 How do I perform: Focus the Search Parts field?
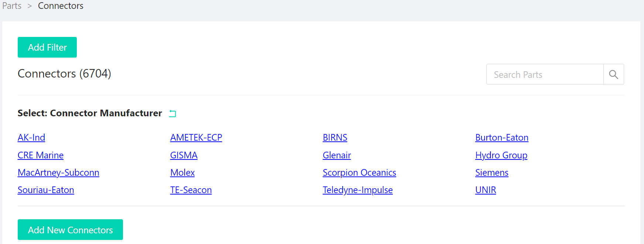[545, 74]
